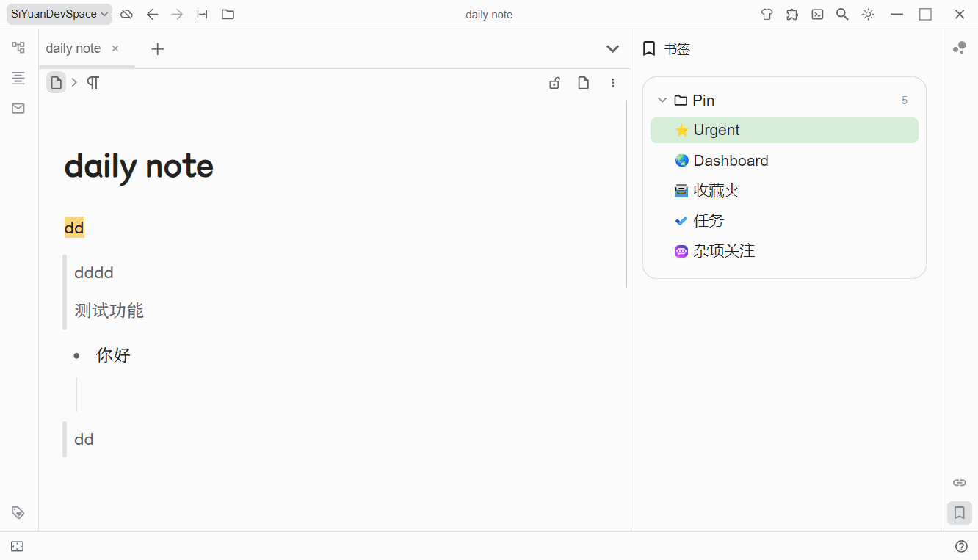Open the Dashboard bookmark

pyautogui.click(x=784, y=160)
